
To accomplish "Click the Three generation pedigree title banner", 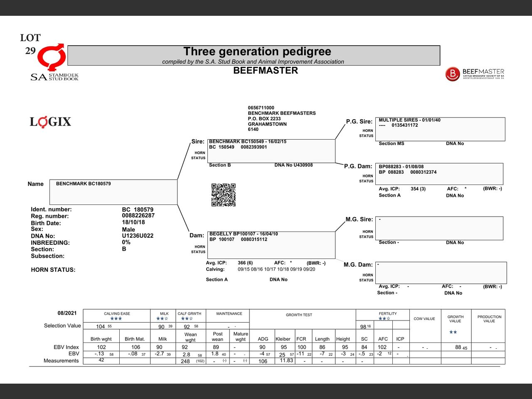I will (x=254, y=55).
